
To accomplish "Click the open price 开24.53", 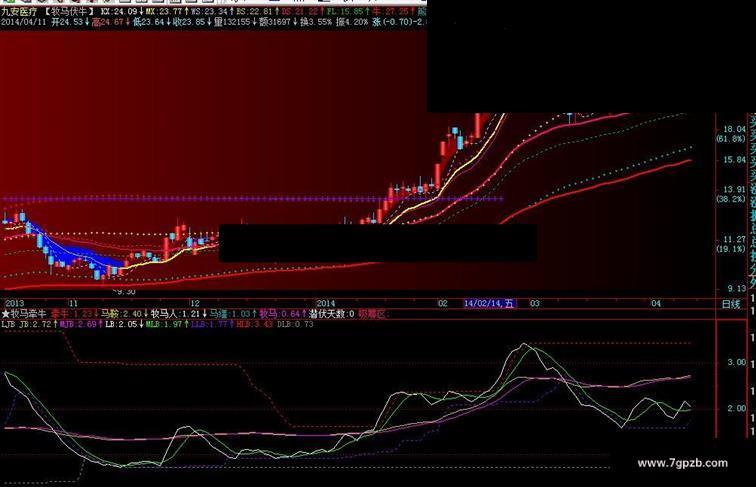I will click(67, 22).
